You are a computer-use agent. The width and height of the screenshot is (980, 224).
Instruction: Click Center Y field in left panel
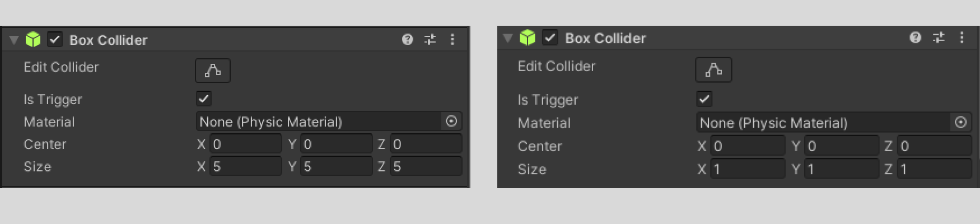coord(336,144)
